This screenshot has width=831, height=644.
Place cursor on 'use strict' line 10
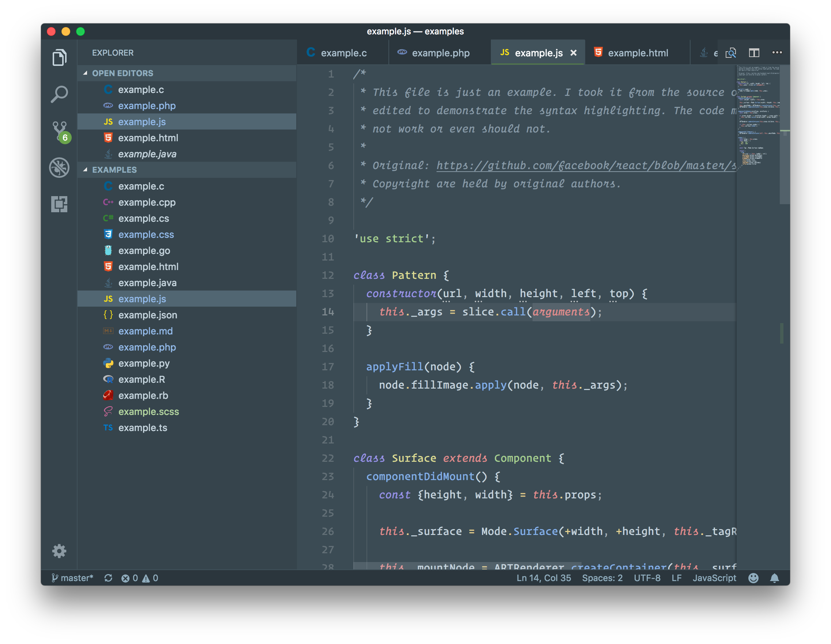click(x=395, y=239)
